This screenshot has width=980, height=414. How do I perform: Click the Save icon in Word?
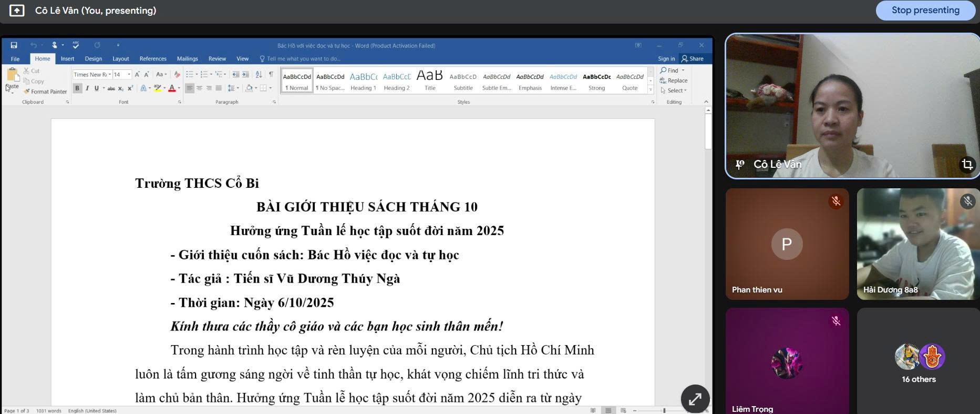coord(14,45)
